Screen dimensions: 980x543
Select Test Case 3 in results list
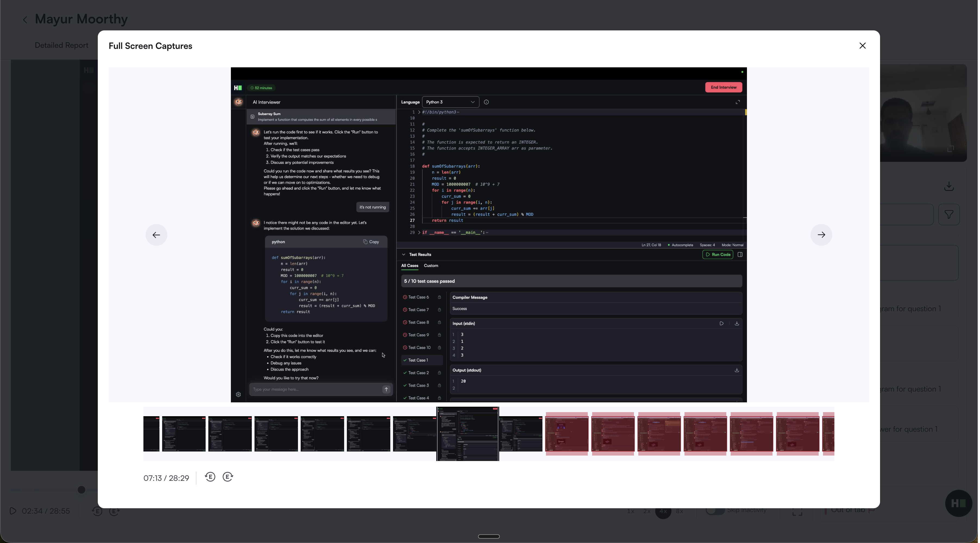[x=419, y=386]
